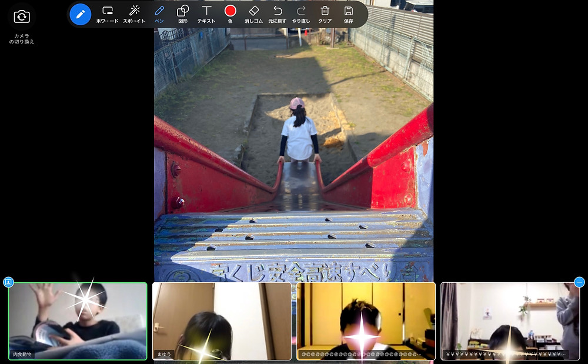The height and width of the screenshot is (364, 588).
Task: Click blue participant icon above 肉食動物 video
Action: coord(8,282)
